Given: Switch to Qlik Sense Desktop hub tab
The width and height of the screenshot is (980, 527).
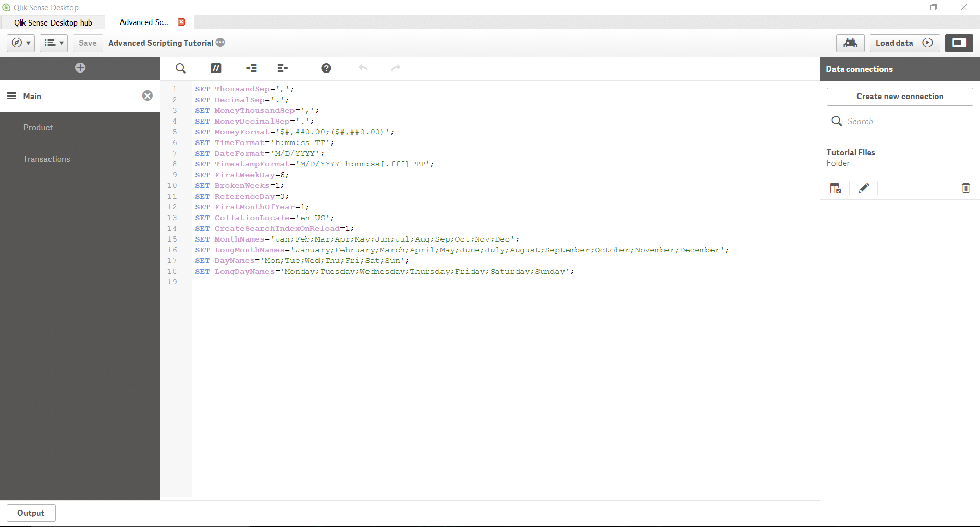Looking at the screenshot, I should click(53, 22).
